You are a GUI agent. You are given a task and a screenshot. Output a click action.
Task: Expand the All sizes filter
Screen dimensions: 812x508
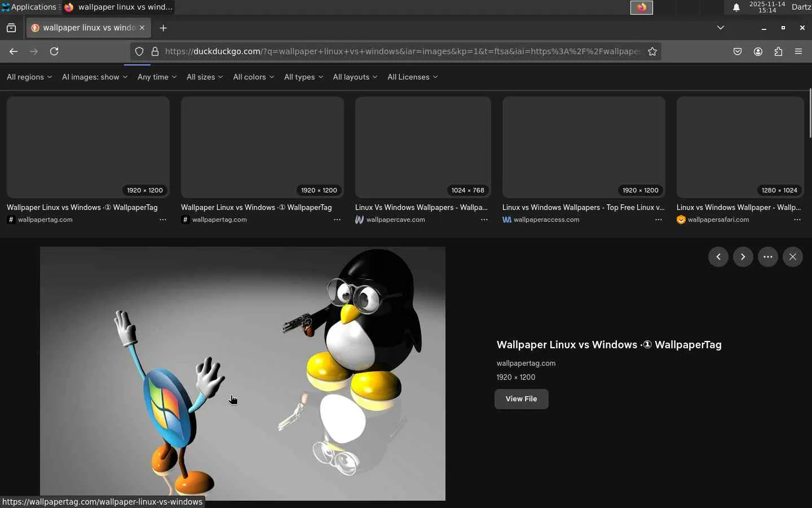click(205, 77)
